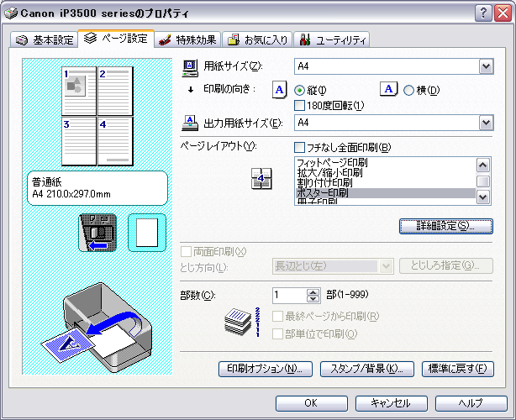This screenshot has width=516, height=420.
Task: Toggle 最終ページから印刷 checkbox
Action: (x=277, y=317)
